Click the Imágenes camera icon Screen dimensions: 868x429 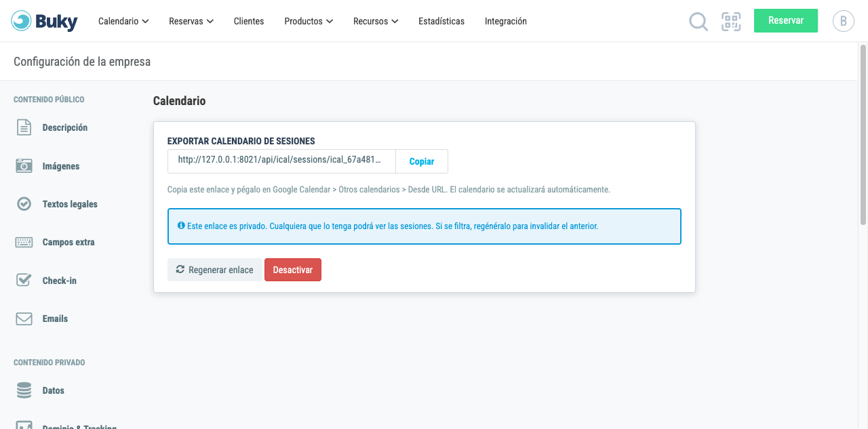pos(24,166)
